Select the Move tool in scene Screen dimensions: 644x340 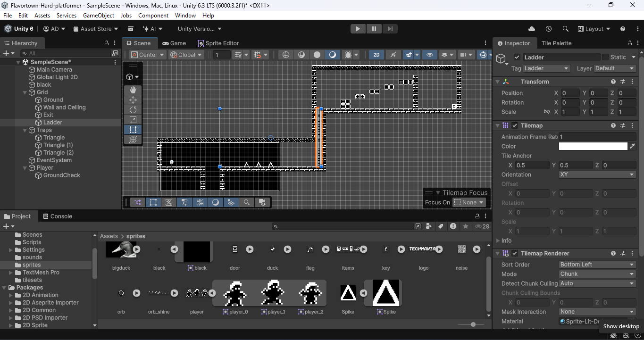(x=133, y=100)
